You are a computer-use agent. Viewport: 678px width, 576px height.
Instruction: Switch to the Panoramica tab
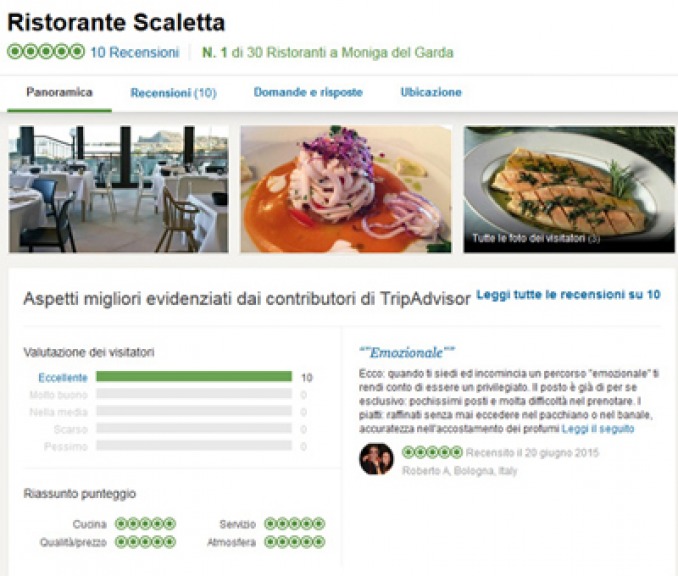pos(59,92)
